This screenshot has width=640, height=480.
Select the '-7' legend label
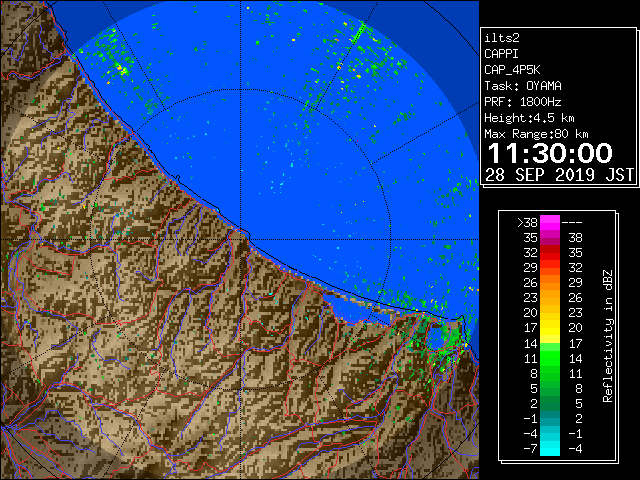530,449
